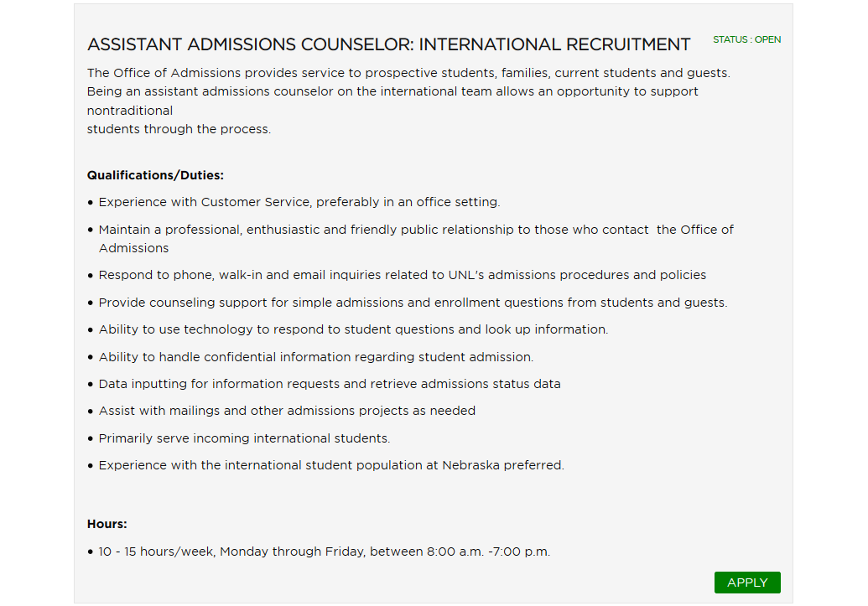
Task: Click the Assistant Admissions Counselor job title
Action: (389, 44)
